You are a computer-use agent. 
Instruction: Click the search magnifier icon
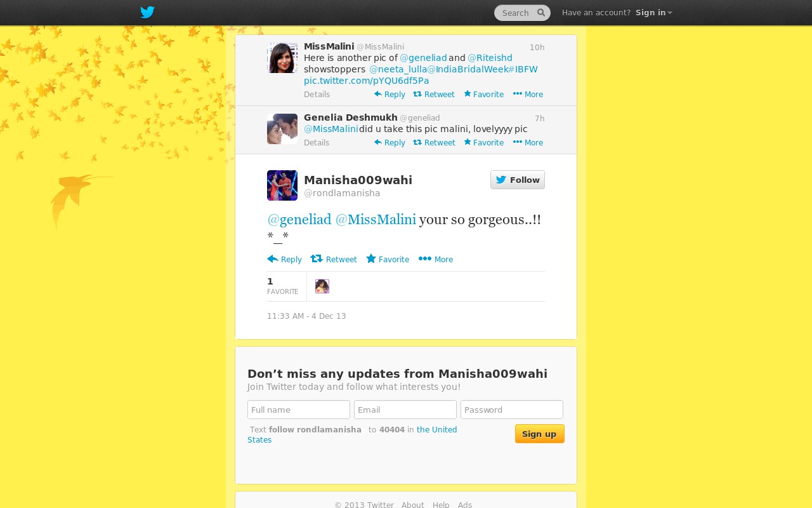(x=541, y=13)
